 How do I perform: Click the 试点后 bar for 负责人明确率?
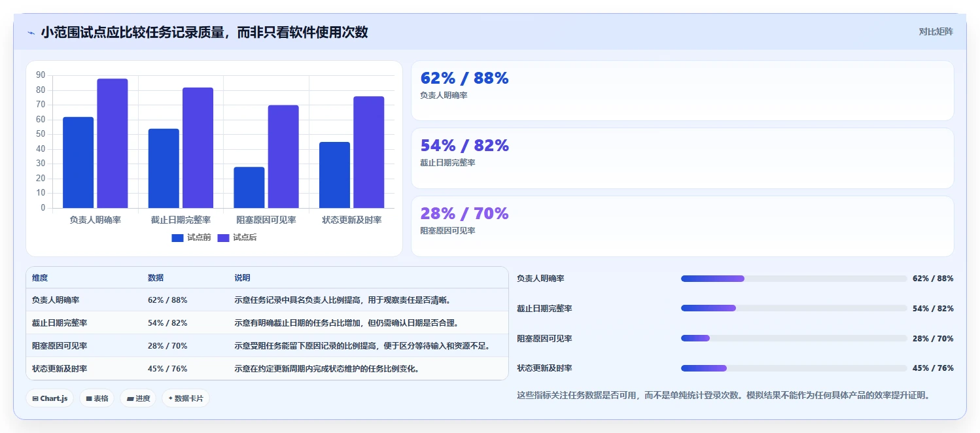tap(113, 143)
